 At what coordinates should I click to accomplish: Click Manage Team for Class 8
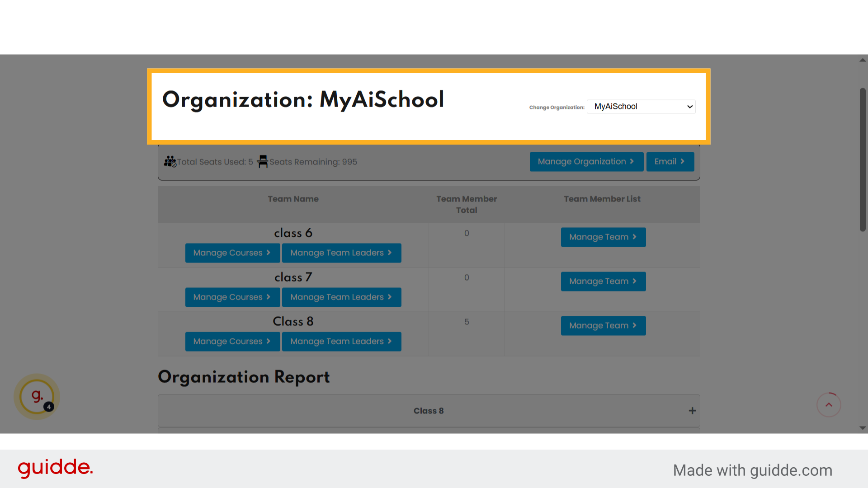(x=603, y=325)
